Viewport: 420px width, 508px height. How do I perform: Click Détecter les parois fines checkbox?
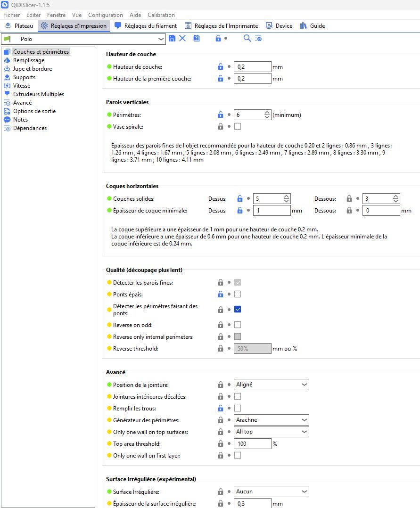(x=238, y=283)
